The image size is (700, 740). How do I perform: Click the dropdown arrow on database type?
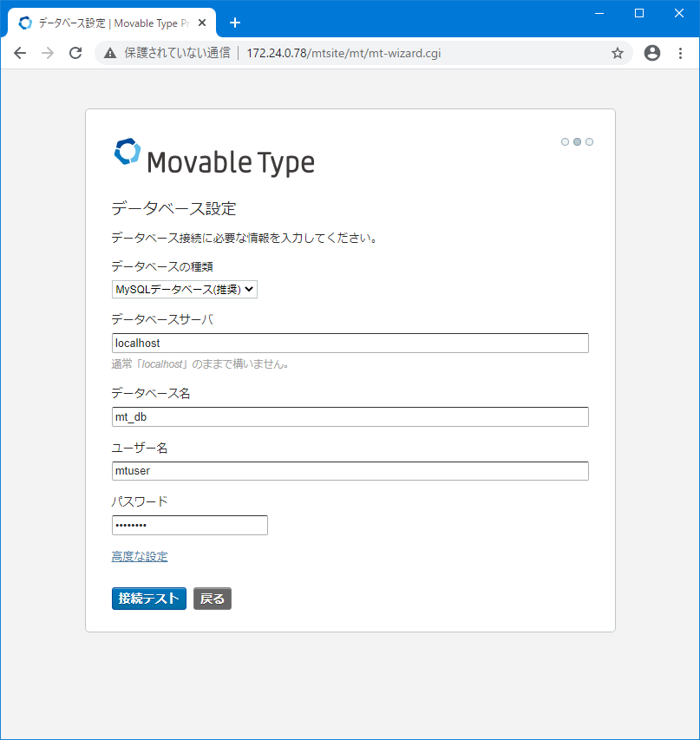coord(249,289)
